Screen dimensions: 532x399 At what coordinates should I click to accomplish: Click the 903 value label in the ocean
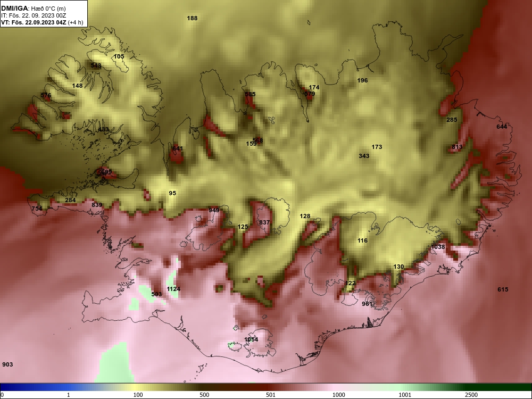click(x=7, y=364)
